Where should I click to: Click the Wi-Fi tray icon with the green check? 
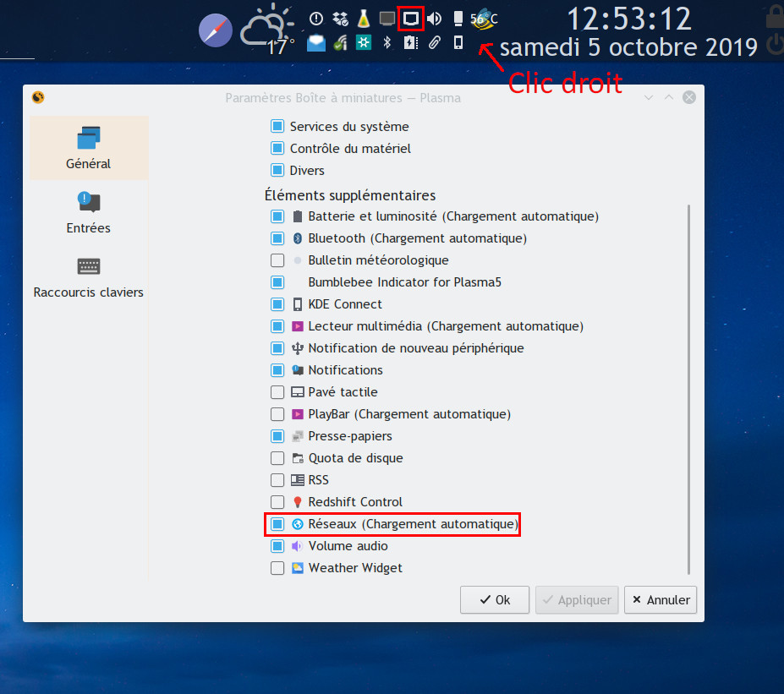coord(340,43)
